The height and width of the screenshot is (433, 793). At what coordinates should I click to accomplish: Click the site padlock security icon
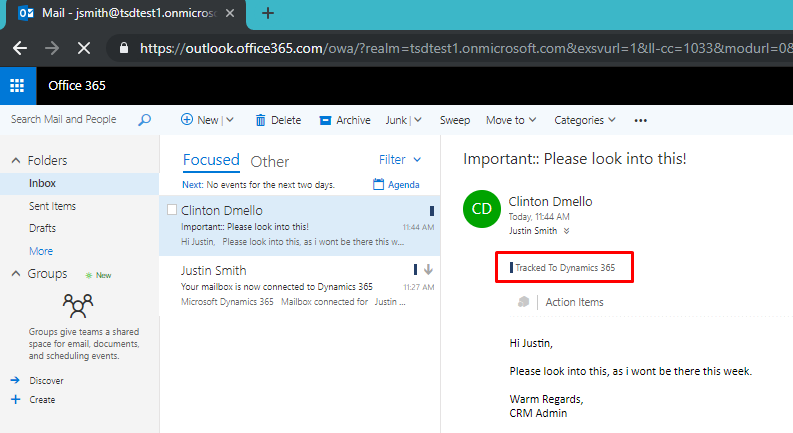123,48
